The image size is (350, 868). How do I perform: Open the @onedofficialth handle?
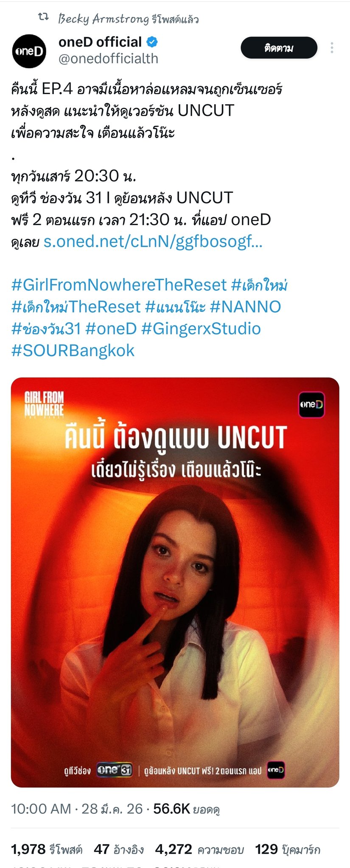108,58
